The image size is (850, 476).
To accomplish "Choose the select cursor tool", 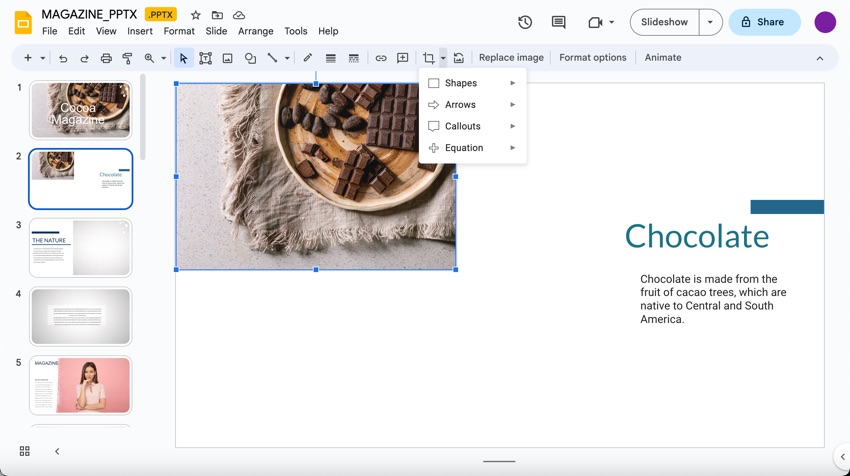I will 183,58.
